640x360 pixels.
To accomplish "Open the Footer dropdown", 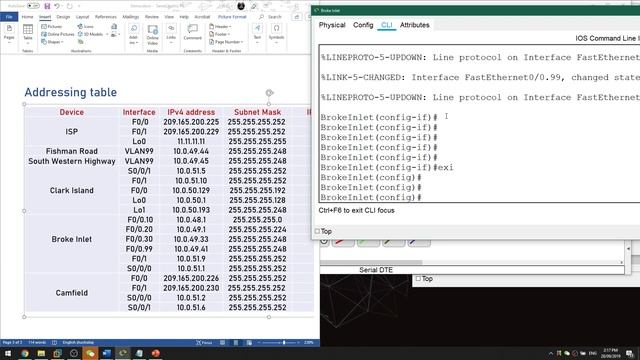I will click(x=220, y=34).
